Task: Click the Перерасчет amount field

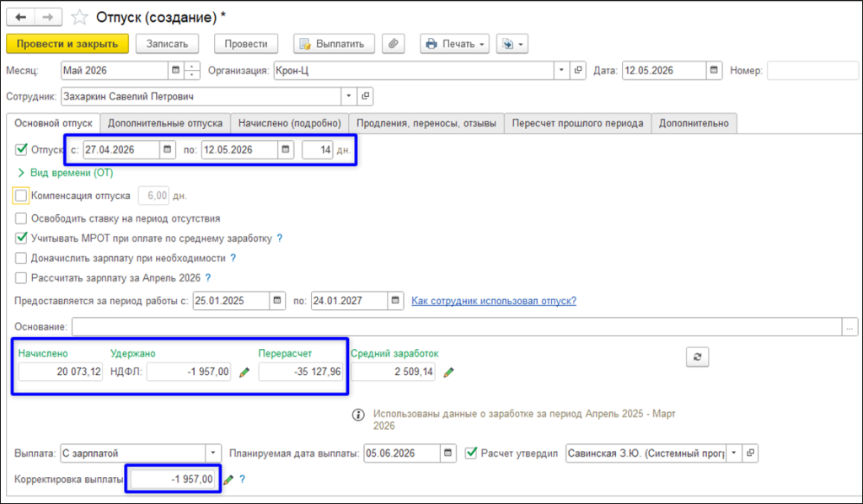Action: (x=301, y=372)
